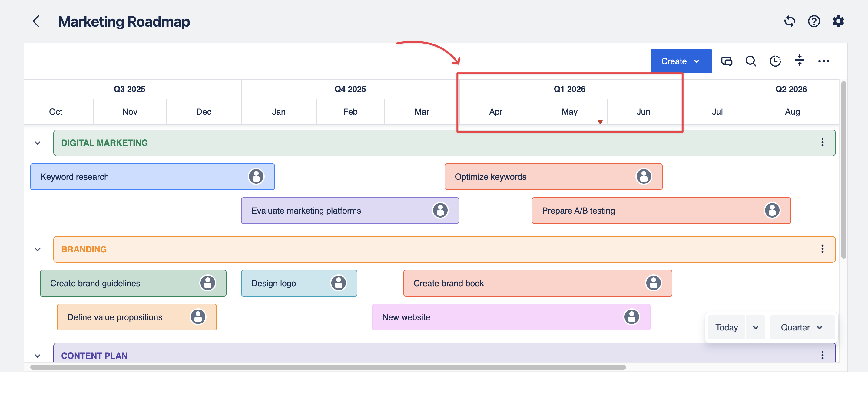Click the search magnifier icon
The image size is (868, 400).
(751, 61)
